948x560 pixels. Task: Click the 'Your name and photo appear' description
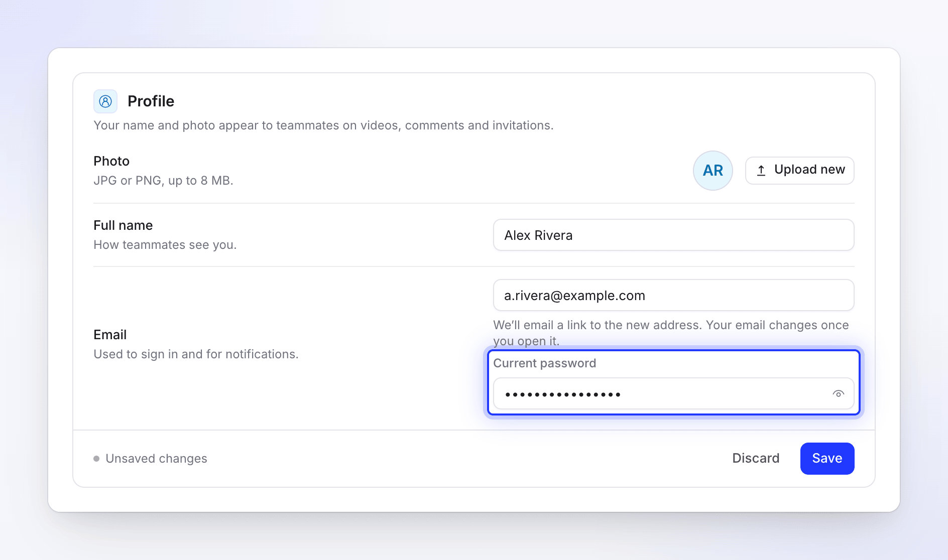pyautogui.click(x=323, y=125)
